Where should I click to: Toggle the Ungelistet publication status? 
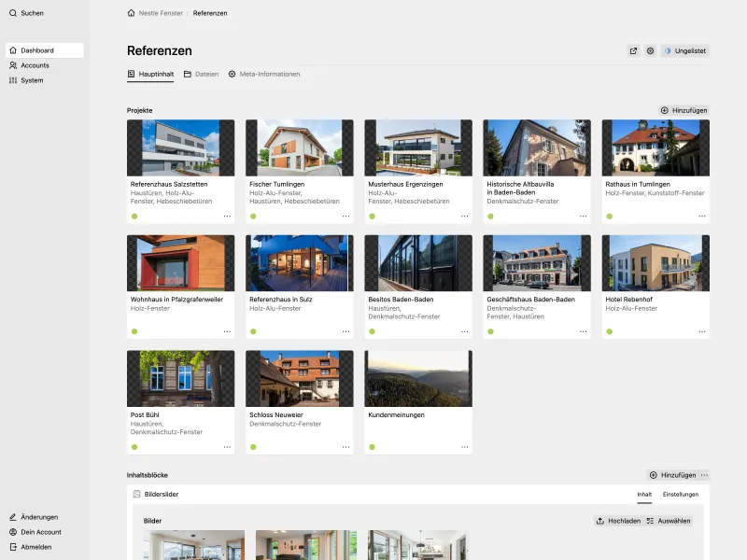686,51
